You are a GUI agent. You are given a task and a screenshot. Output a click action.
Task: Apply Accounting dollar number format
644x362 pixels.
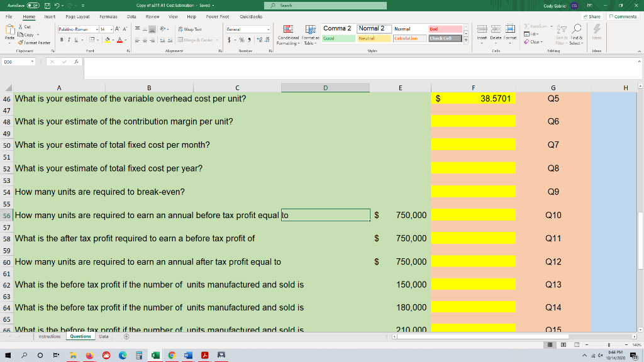click(229, 40)
